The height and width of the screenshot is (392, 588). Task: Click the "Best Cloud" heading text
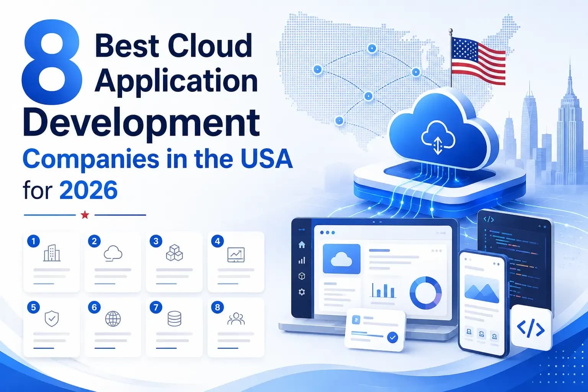(173, 45)
